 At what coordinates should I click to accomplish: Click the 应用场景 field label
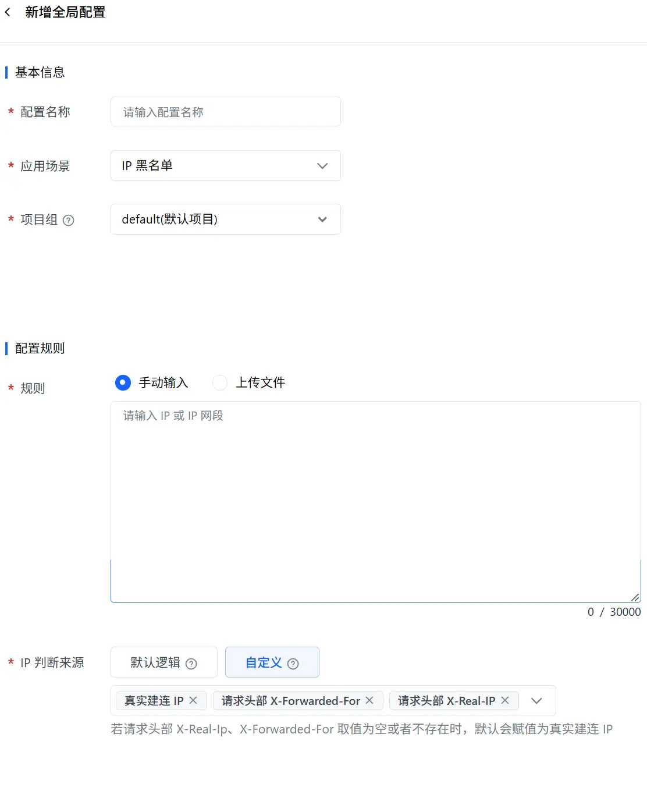(x=45, y=166)
